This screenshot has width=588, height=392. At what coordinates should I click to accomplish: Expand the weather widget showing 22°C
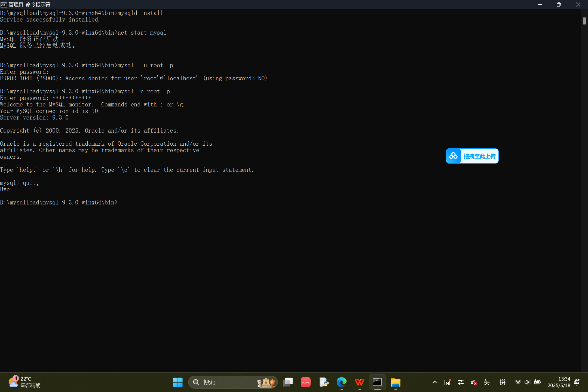click(x=24, y=382)
